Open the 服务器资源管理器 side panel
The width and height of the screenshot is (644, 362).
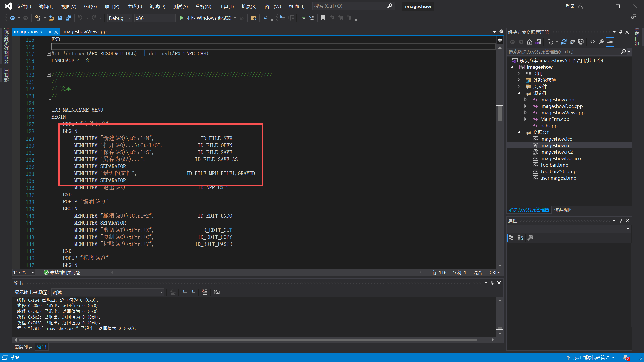(6, 46)
